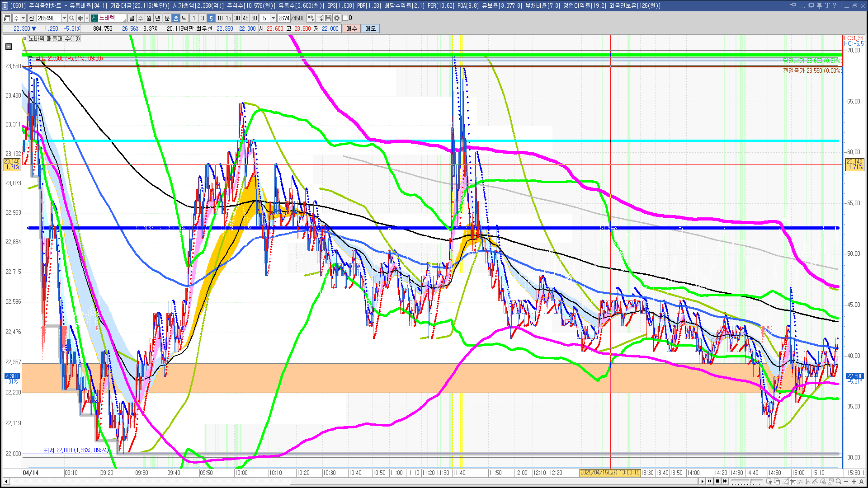This screenshot has width=868, height=488.
Task: Open the stock code dropdown arrow
Action: (64, 18)
